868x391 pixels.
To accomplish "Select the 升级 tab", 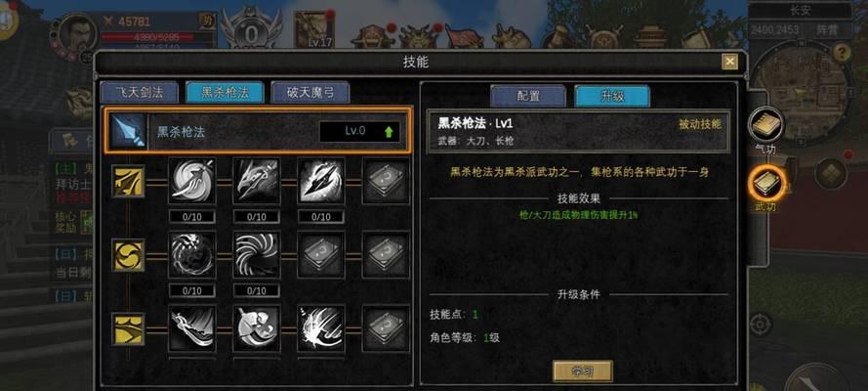I will pyautogui.click(x=612, y=96).
